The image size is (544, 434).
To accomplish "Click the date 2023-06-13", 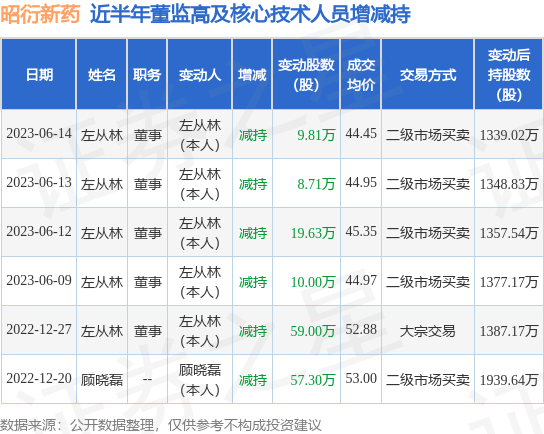I will pyautogui.click(x=39, y=183).
